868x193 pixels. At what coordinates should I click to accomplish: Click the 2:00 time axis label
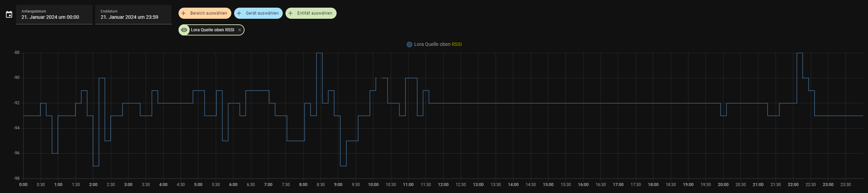click(93, 185)
